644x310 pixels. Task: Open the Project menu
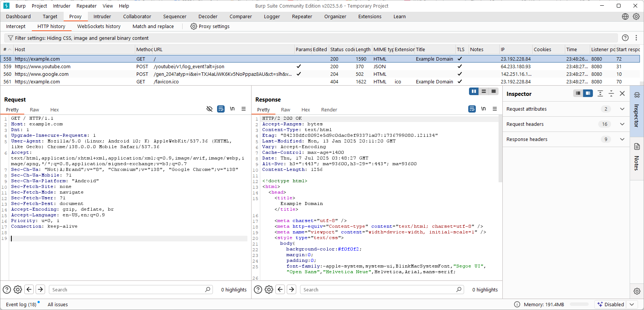(x=39, y=6)
